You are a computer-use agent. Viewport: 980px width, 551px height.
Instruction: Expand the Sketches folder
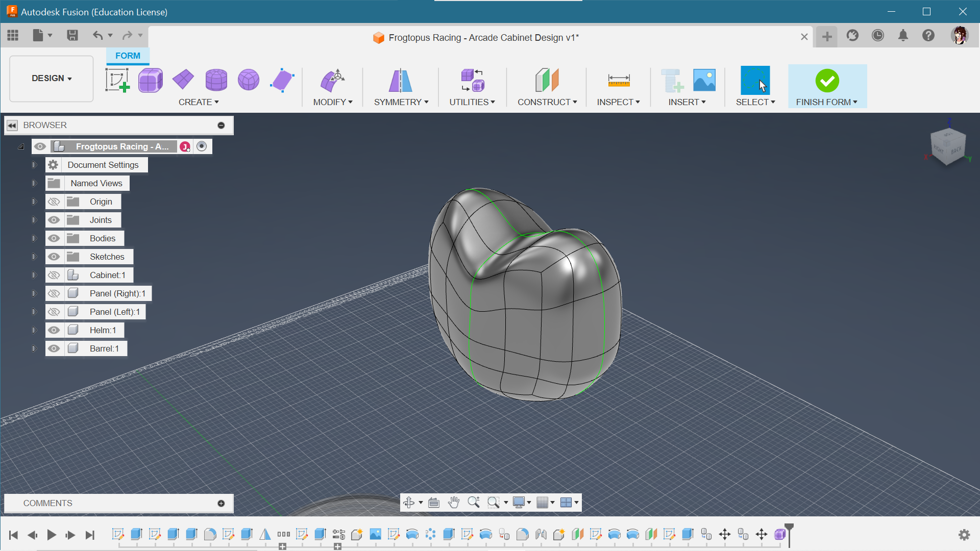[34, 257]
